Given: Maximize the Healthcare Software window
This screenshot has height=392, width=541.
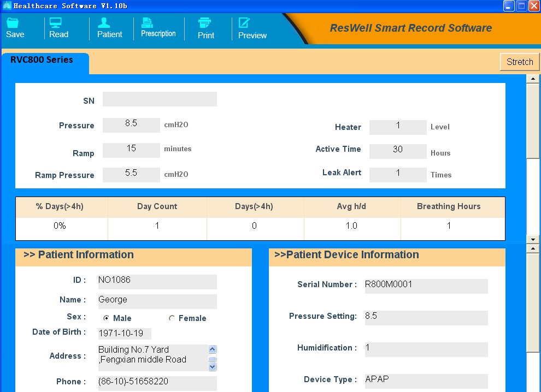Looking at the screenshot, I should 521,6.
